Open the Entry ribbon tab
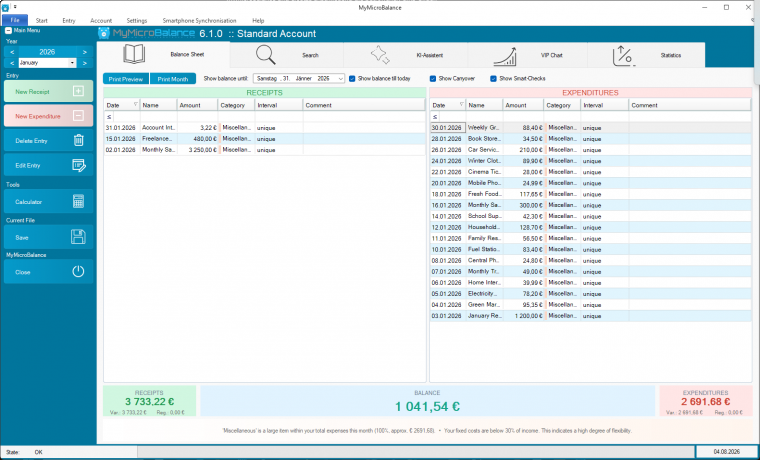The image size is (760, 460). tap(69, 20)
